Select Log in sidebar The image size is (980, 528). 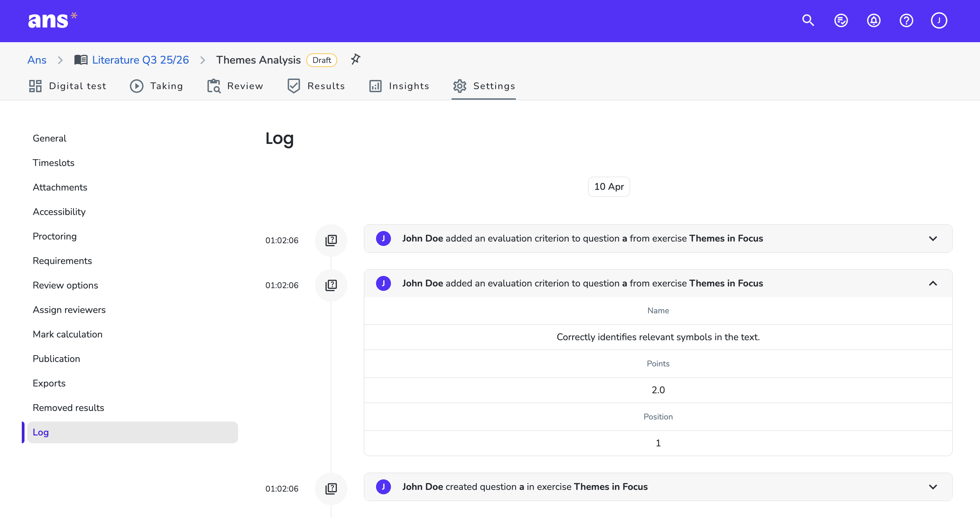132,432
